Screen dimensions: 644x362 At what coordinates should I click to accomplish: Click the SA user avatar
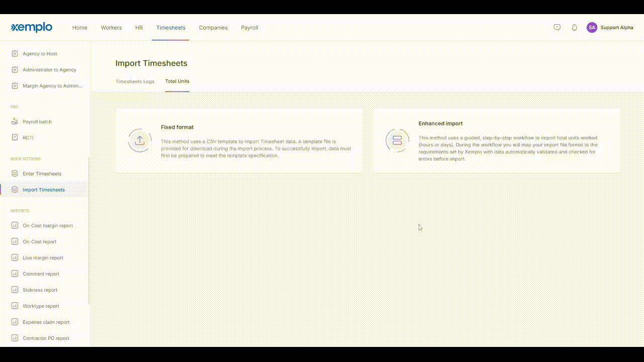coord(592,28)
